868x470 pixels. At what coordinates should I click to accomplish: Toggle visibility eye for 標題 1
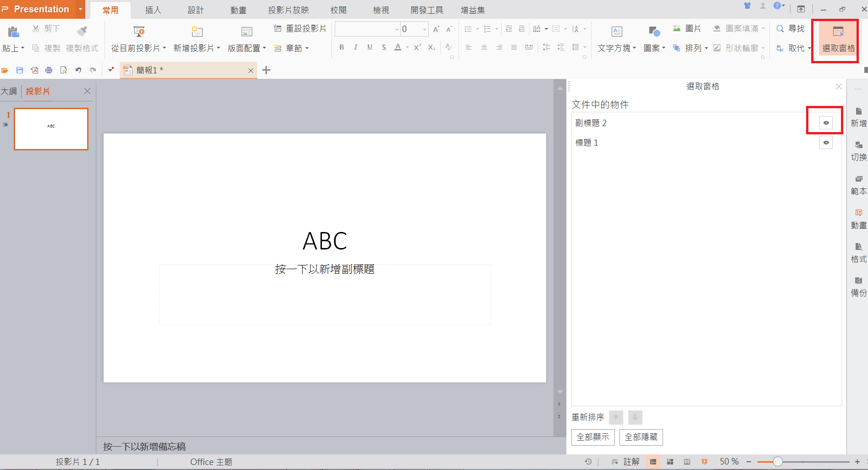tap(826, 143)
